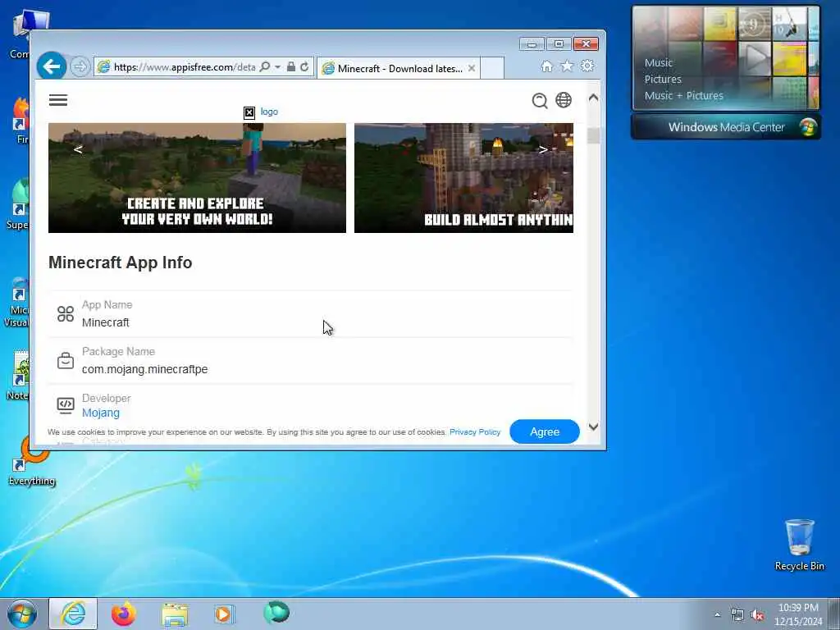This screenshot has width=840, height=630.
Task: Open the network tray icon
Action: (x=737, y=615)
